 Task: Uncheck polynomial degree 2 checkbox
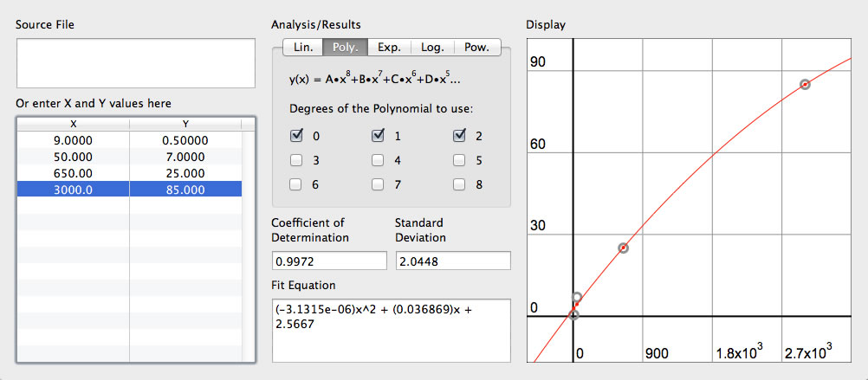[461, 136]
